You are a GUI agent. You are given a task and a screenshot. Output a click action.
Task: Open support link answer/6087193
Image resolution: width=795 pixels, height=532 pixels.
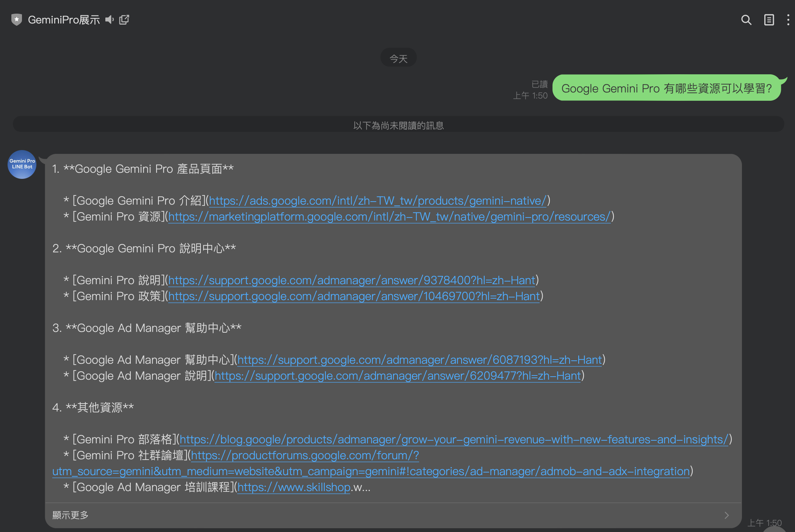tap(420, 360)
